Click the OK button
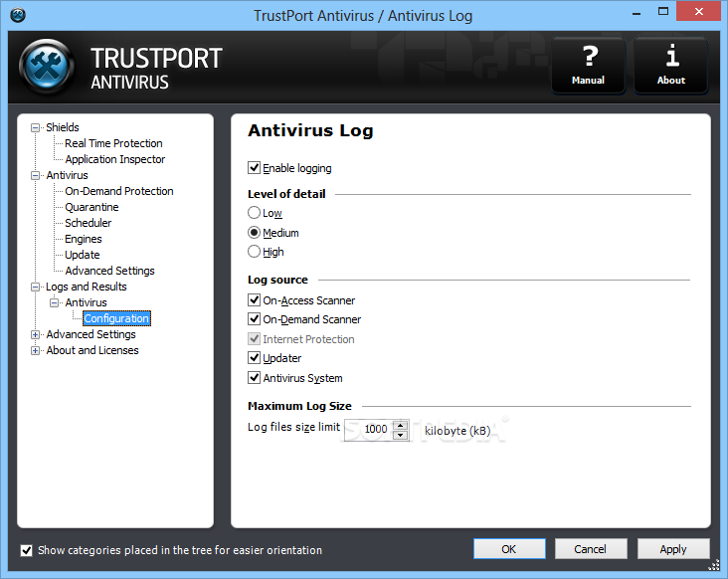Image resolution: width=728 pixels, height=579 pixels. tap(509, 549)
